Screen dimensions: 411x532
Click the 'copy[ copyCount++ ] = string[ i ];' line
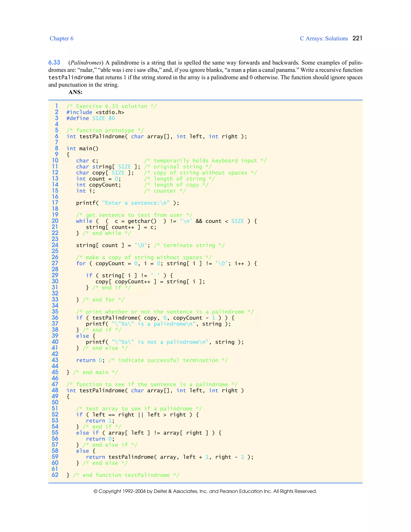pyautogui.click(x=150, y=282)
